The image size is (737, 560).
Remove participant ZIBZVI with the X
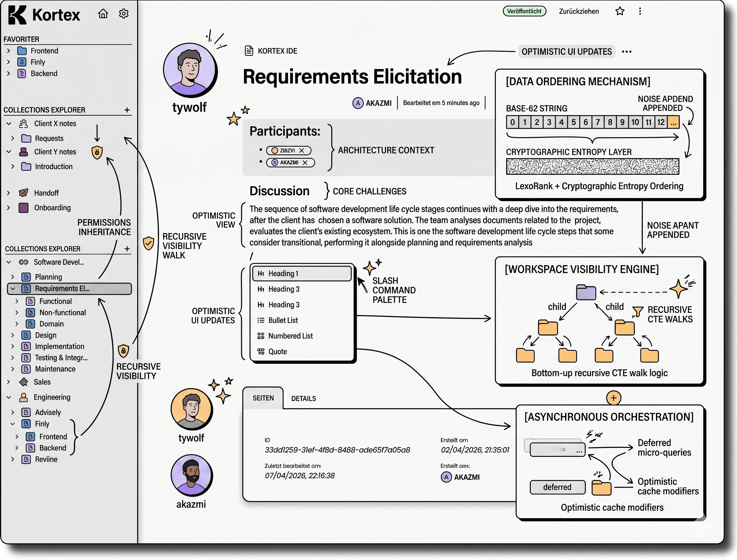[301, 151]
